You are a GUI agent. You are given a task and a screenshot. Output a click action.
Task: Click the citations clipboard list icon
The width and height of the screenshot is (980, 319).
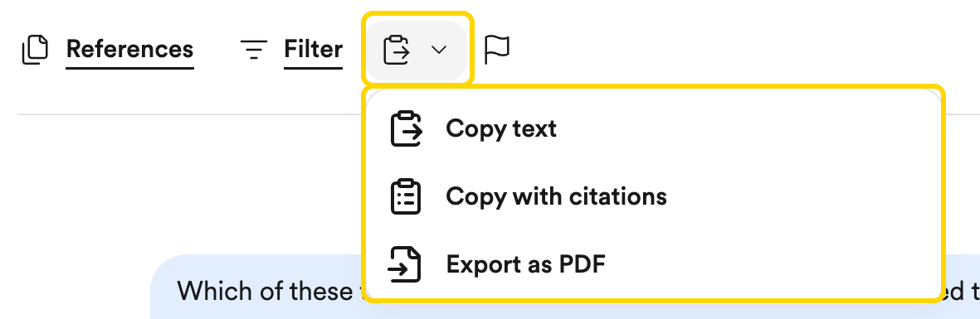406,196
